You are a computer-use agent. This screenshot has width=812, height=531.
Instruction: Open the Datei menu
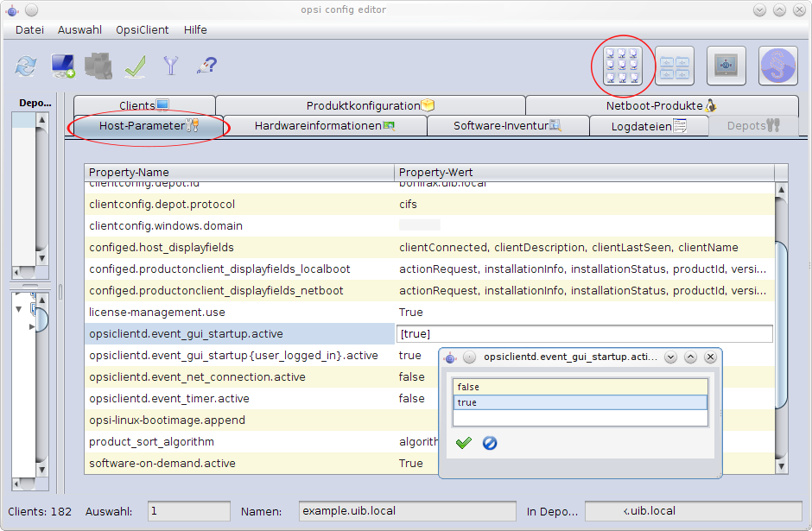click(29, 29)
